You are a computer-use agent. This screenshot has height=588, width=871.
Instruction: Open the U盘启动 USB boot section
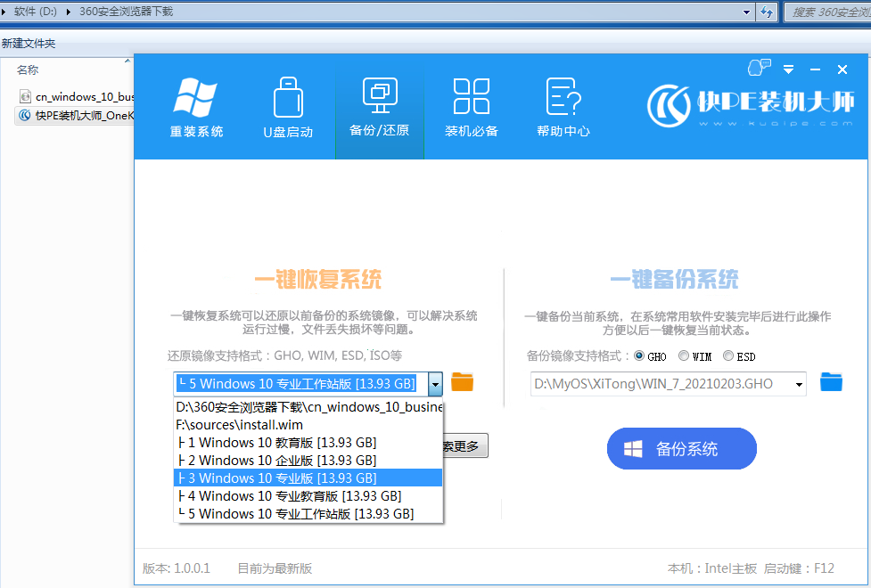[288, 108]
